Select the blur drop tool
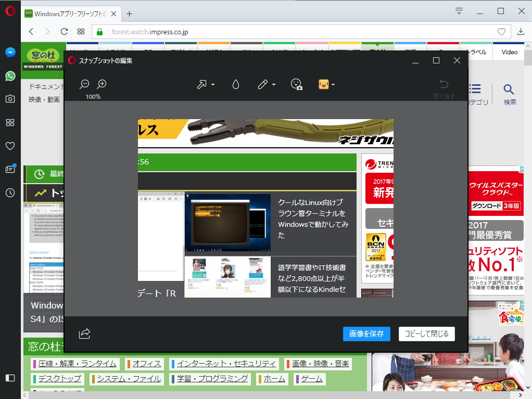This screenshot has height=399, width=532. (x=235, y=84)
